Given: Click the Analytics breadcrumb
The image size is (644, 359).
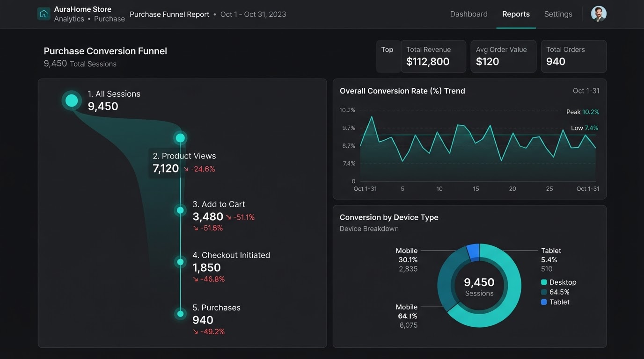Looking at the screenshot, I should coord(69,19).
